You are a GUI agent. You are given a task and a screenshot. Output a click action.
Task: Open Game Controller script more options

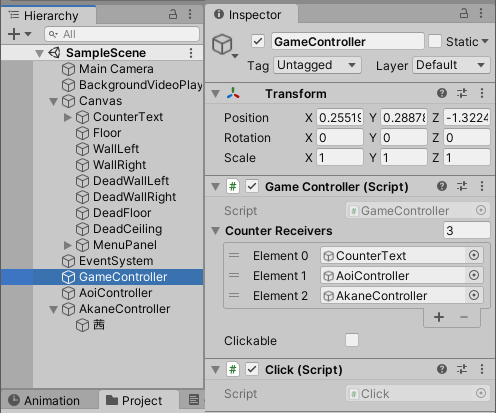pyautogui.click(x=482, y=186)
